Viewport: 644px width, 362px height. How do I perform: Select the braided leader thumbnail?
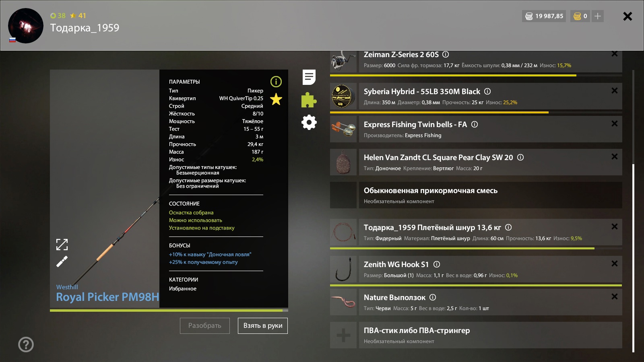[343, 232]
